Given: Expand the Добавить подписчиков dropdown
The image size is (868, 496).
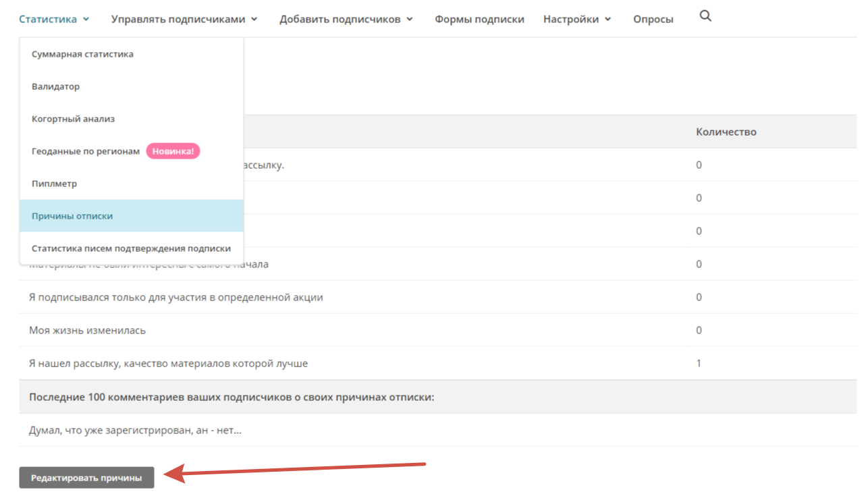Looking at the screenshot, I should (346, 20).
